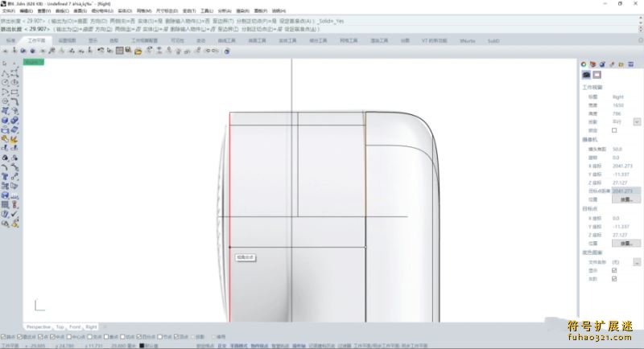Select the pointer tool in left sidebar
644x349 pixels.
coord(5,64)
